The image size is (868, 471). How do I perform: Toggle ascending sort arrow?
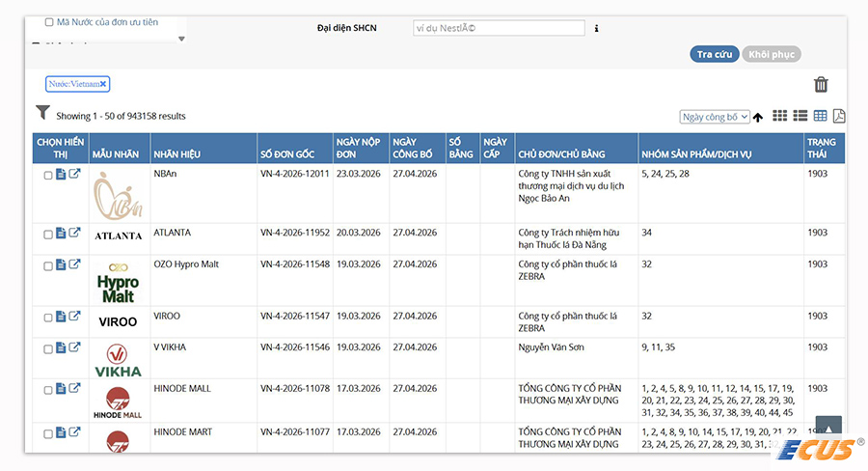click(x=758, y=117)
